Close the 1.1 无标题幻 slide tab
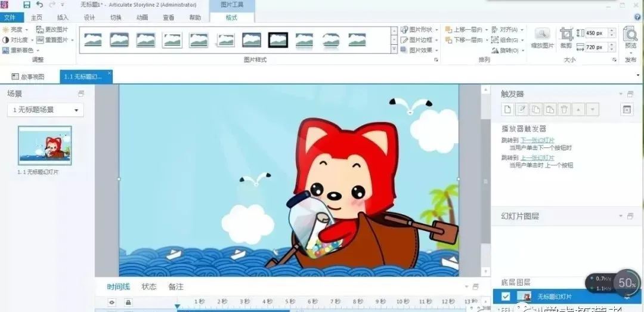This screenshot has width=644, height=312. [x=109, y=73]
